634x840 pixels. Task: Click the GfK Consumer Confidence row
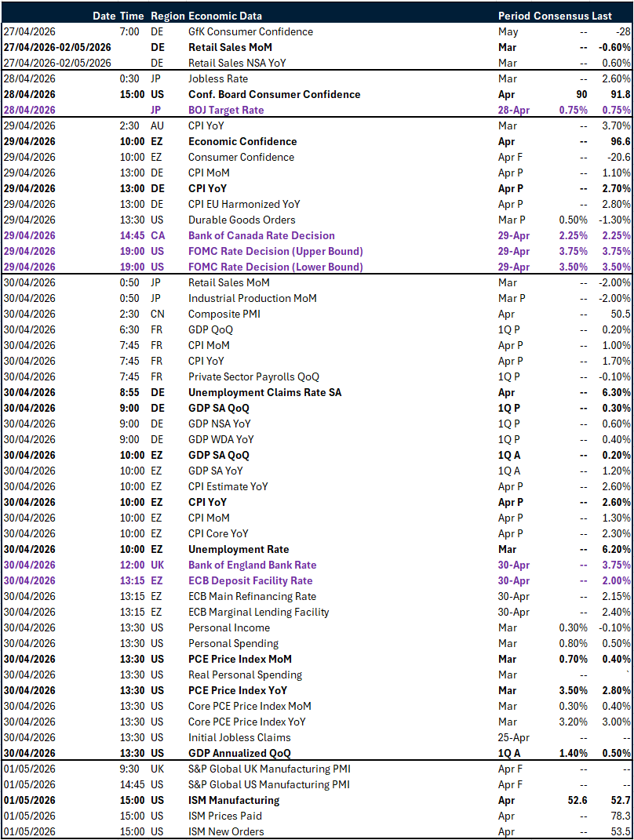pyautogui.click(x=251, y=31)
